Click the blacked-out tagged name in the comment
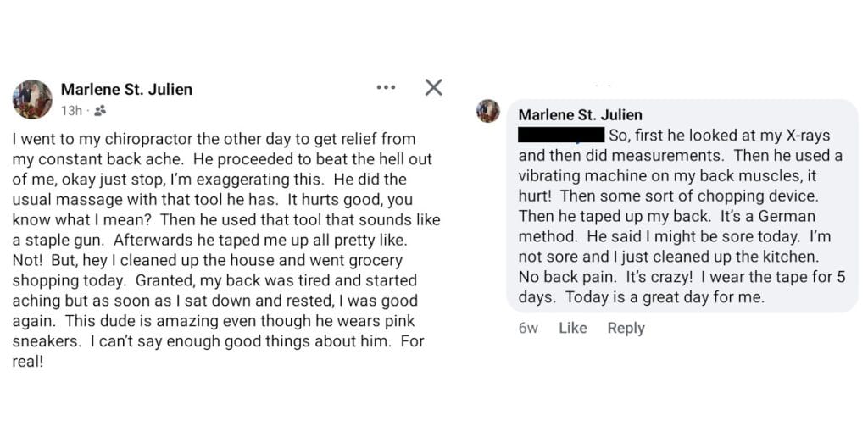Viewport: 868px width, 448px height. click(x=560, y=135)
